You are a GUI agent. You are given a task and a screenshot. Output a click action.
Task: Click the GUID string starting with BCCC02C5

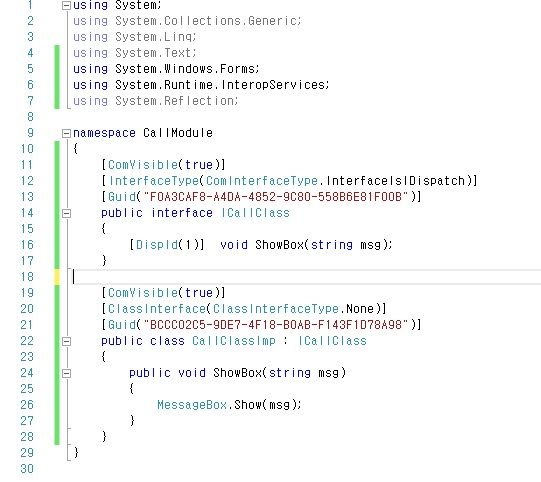[x=276, y=325]
